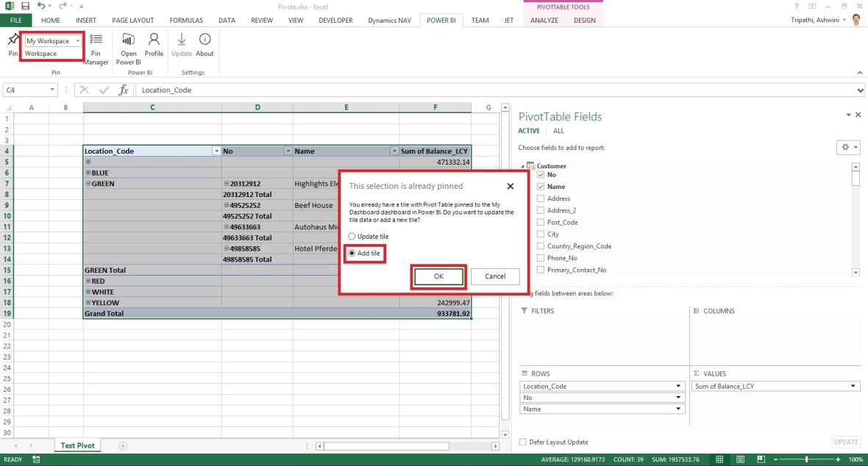Image resolution: width=868 pixels, height=466 pixels.
Task: Switch to the ANALYZE ribbon tab
Action: click(x=544, y=20)
